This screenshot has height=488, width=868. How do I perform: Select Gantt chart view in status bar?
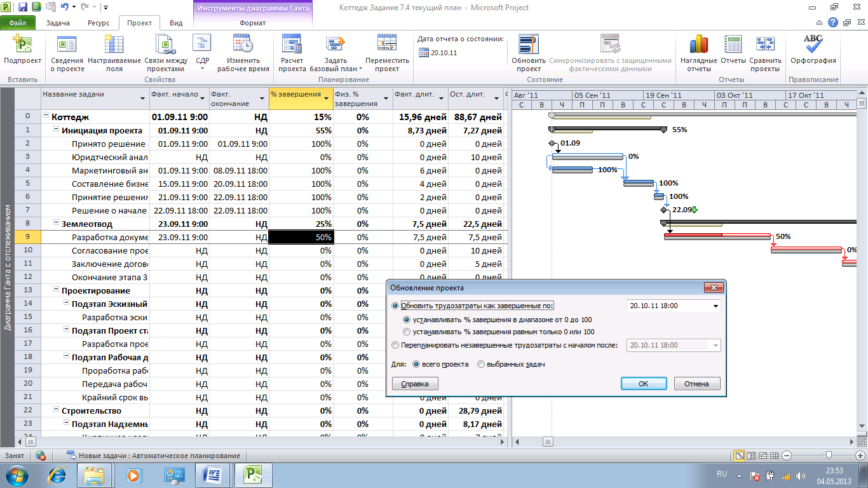click(x=739, y=456)
